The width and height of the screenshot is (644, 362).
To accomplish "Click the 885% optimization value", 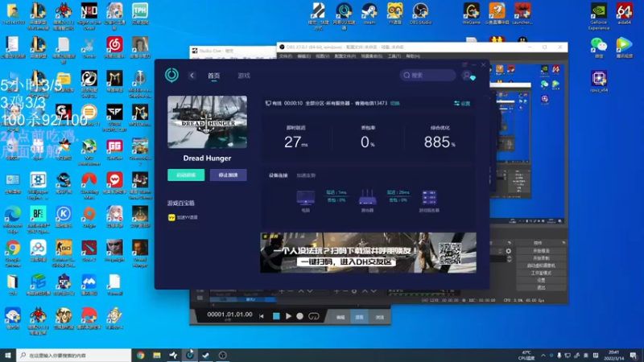I will (440, 142).
